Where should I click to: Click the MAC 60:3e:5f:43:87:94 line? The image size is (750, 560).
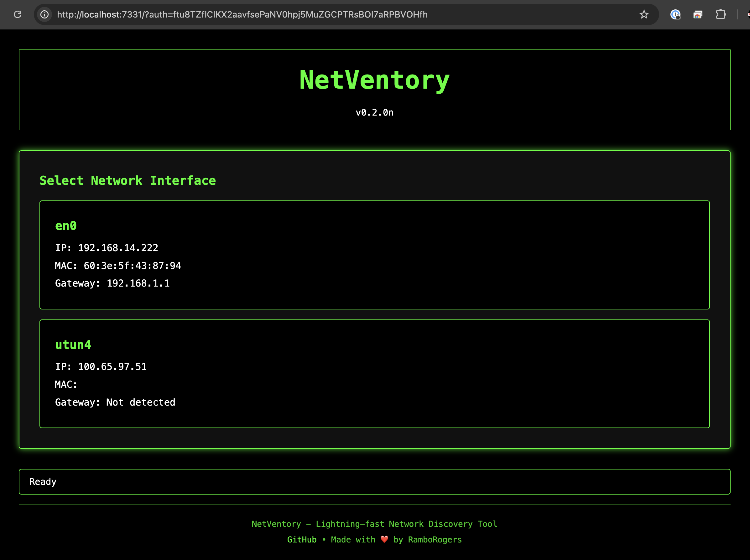tap(118, 265)
